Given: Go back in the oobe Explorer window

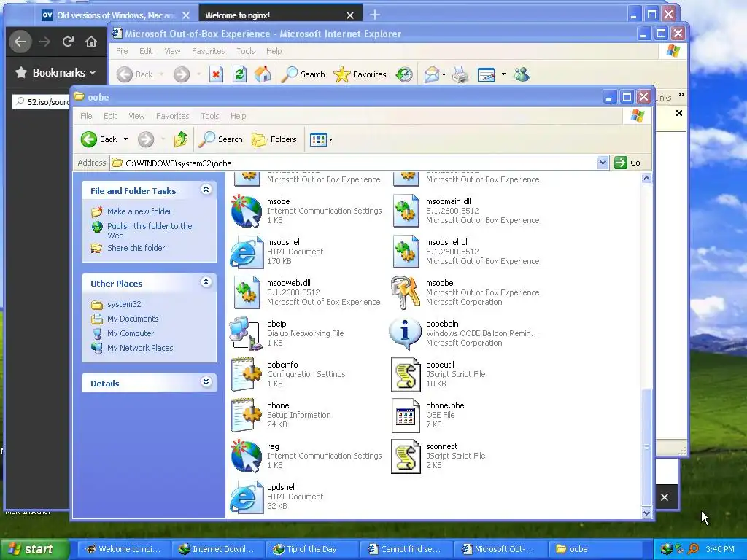Looking at the screenshot, I should [99, 139].
